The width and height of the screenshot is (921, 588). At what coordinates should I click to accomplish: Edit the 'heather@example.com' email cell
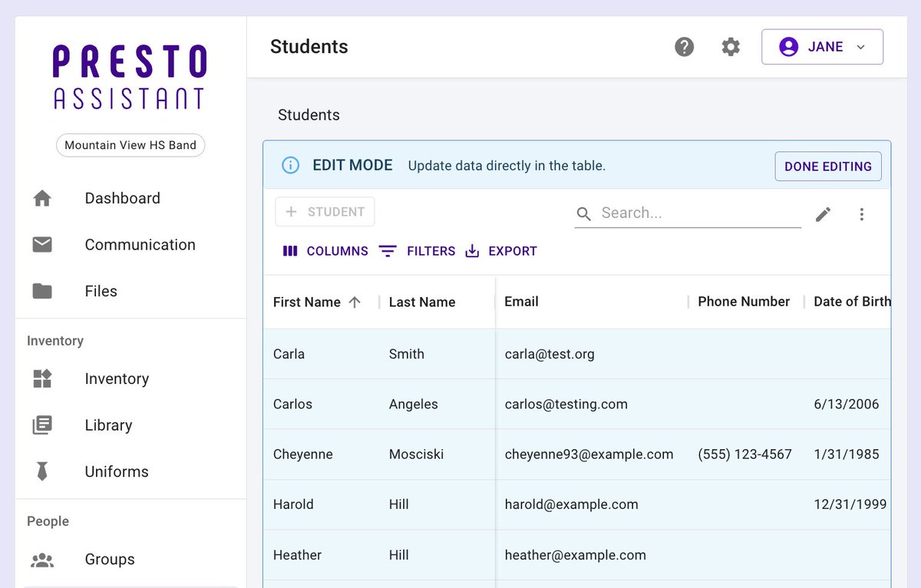click(x=592, y=555)
